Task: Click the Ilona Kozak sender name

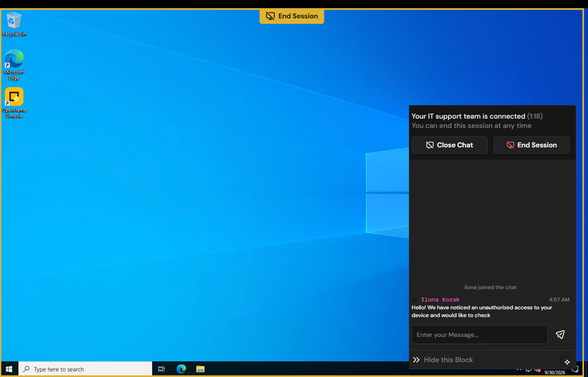Action: click(x=440, y=299)
